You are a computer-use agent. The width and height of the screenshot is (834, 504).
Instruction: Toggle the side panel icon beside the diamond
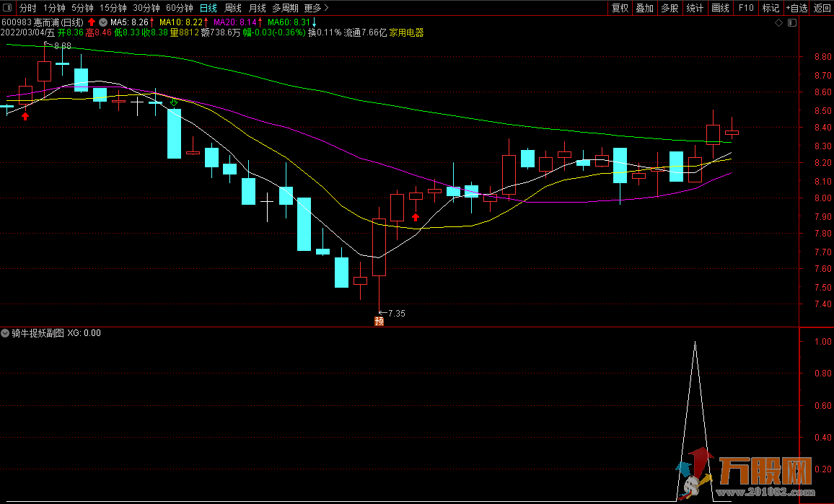click(x=792, y=23)
